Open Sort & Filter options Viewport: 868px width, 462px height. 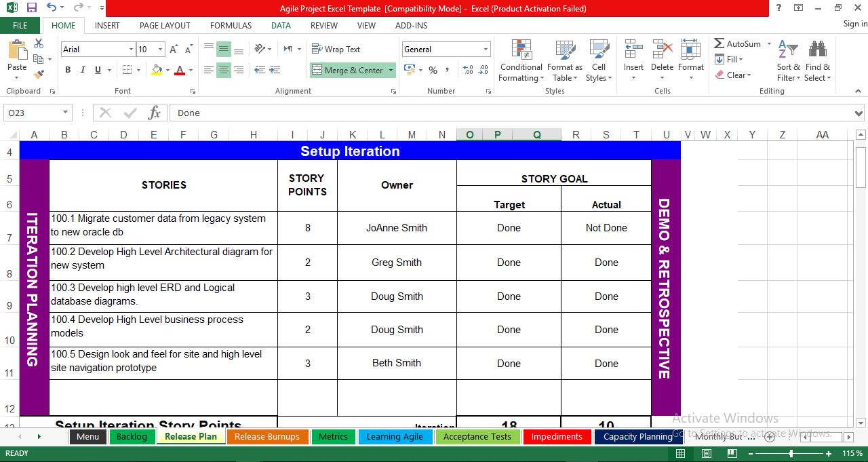787,61
